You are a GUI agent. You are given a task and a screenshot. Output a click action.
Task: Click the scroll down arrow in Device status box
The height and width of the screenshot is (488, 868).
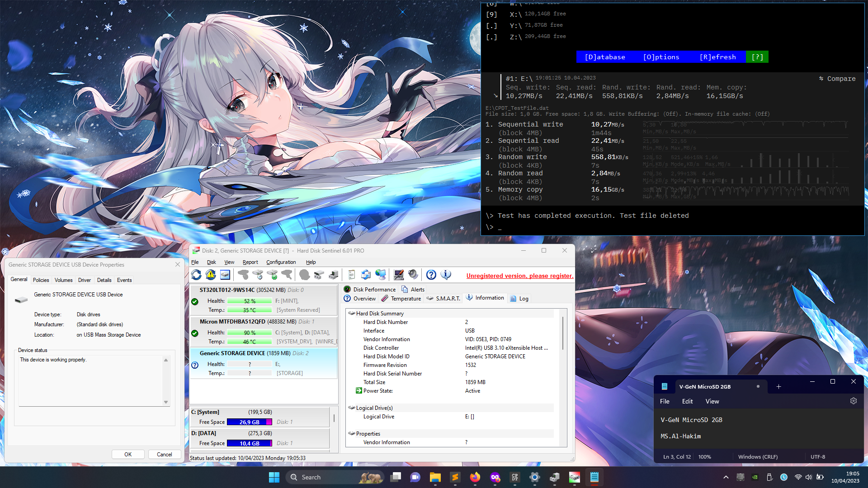(166, 402)
